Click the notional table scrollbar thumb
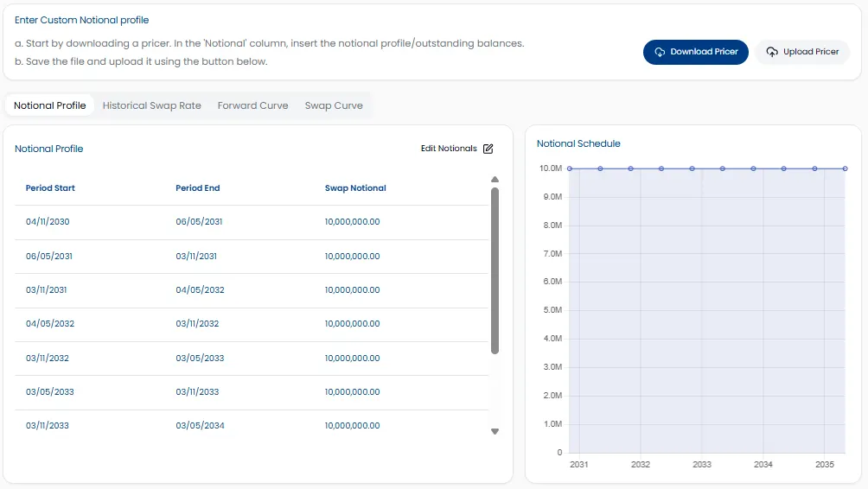The image size is (868, 489). tap(495, 270)
